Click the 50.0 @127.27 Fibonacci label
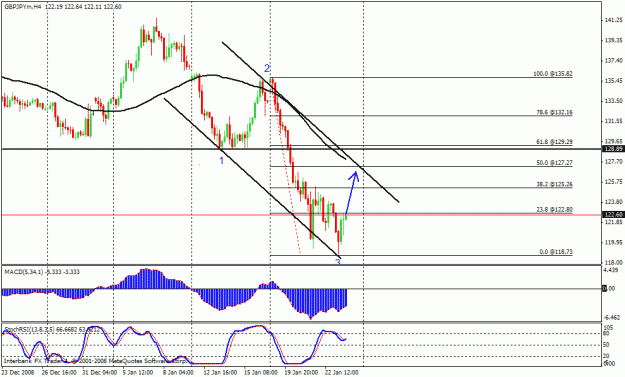This screenshot has width=625, height=377. point(554,163)
